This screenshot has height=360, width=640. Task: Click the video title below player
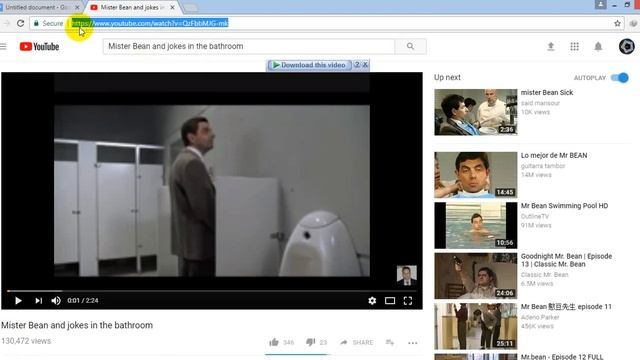(x=77, y=325)
